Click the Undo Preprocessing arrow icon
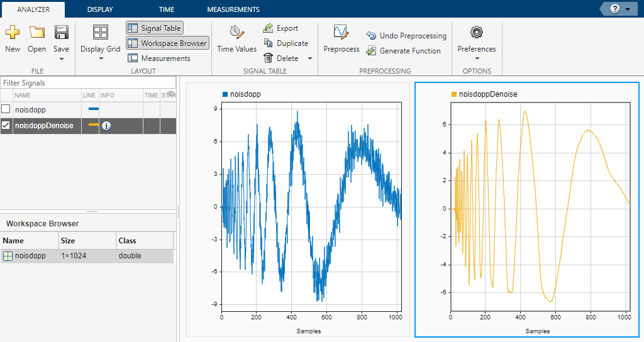Screen dimensions: 644x342 coord(371,36)
